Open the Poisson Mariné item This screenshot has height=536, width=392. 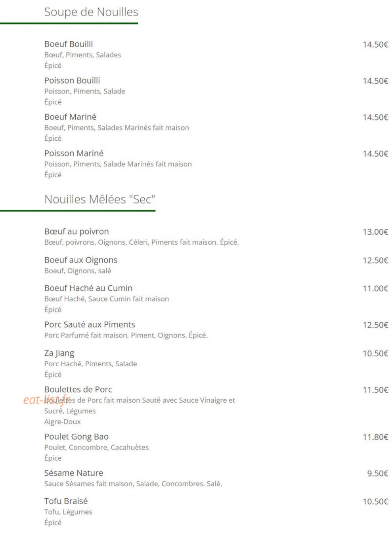(74, 153)
